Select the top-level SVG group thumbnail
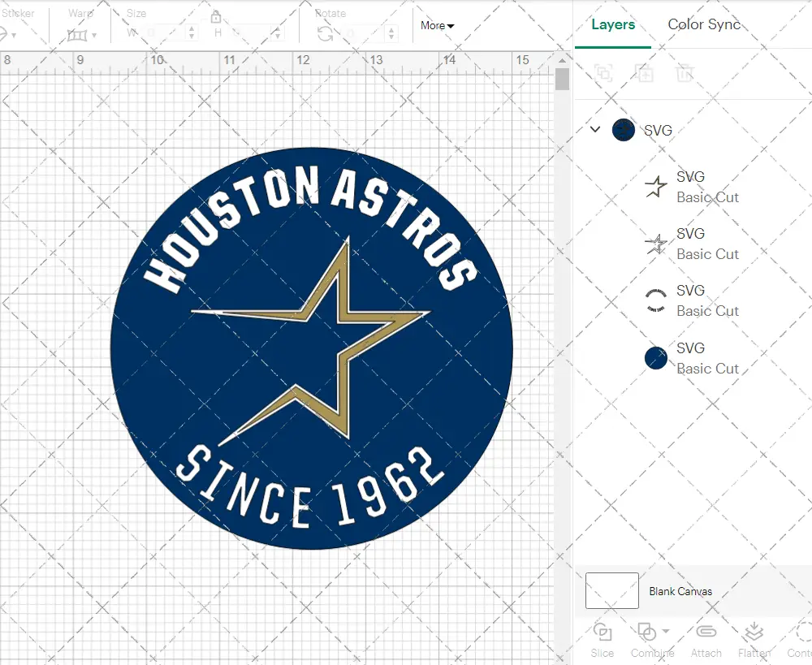Screen dimensions: 812x665 point(623,130)
